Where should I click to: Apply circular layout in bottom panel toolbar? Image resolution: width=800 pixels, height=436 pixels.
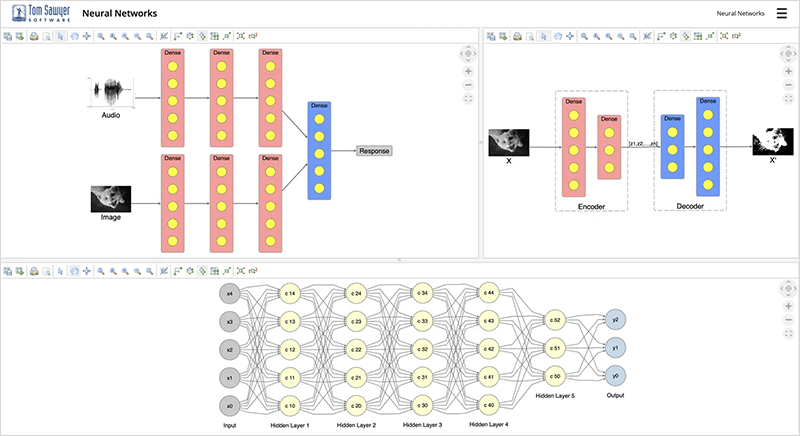190,271
